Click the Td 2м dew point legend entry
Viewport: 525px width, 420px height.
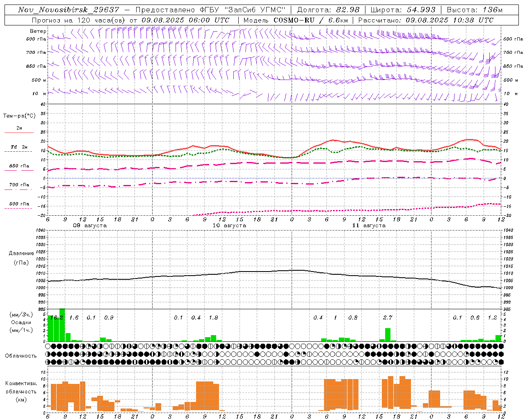coord(19,147)
